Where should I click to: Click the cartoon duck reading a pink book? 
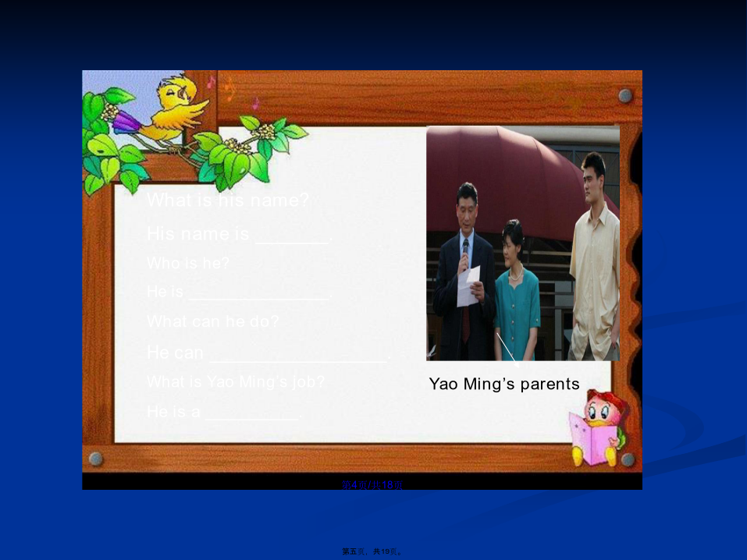point(598,428)
